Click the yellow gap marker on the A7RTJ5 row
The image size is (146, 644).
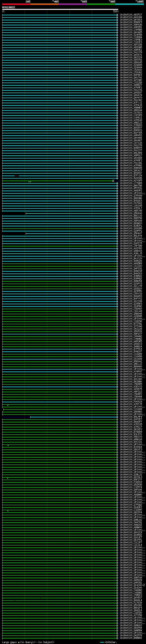pos(8,405)
